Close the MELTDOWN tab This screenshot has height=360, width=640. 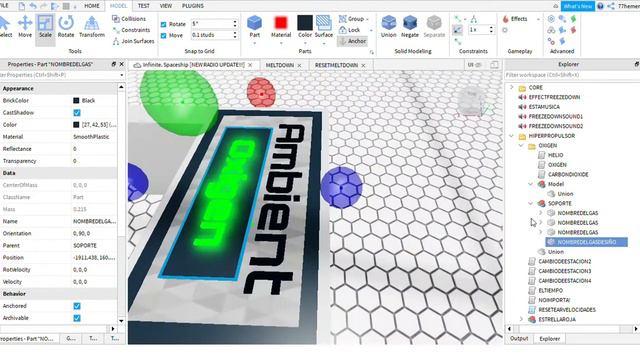(x=300, y=65)
